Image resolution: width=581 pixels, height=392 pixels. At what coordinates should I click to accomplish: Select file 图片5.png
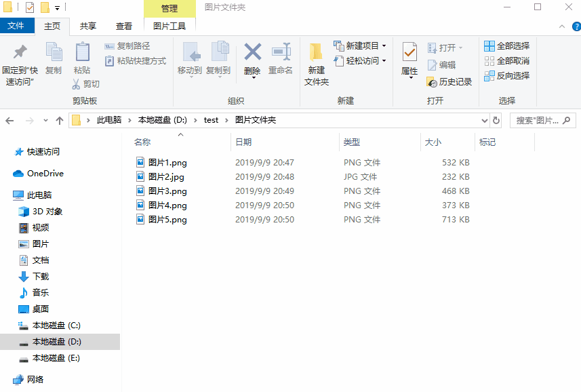pos(161,220)
